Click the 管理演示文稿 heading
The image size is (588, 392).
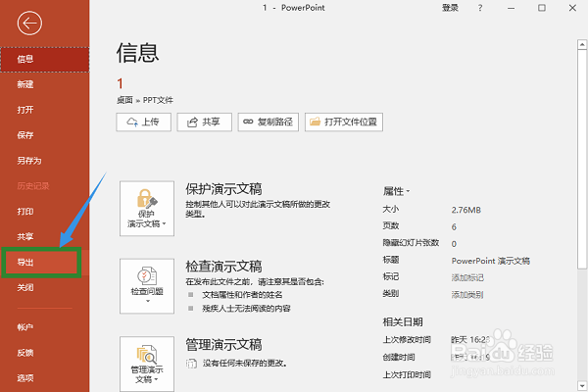coord(223,345)
